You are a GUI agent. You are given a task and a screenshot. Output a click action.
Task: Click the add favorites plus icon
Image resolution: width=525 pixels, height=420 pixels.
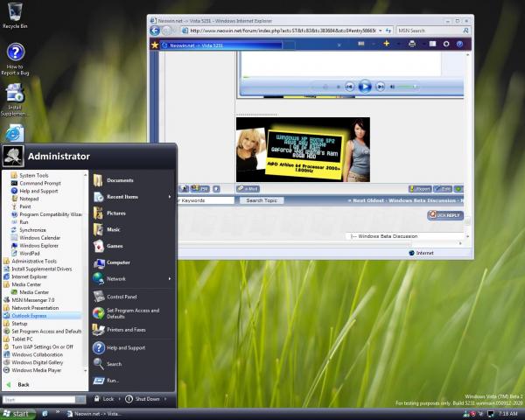tap(386, 44)
